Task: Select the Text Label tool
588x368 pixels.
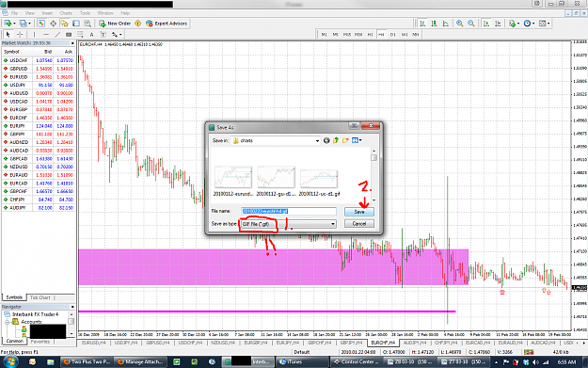Action: (x=103, y=34)
